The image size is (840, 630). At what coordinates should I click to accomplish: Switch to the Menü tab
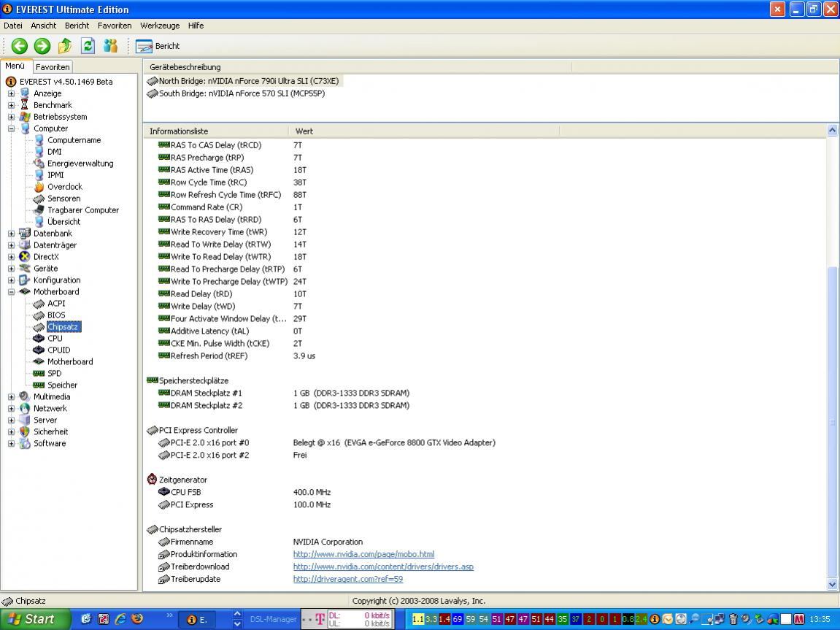click(15, 66)
